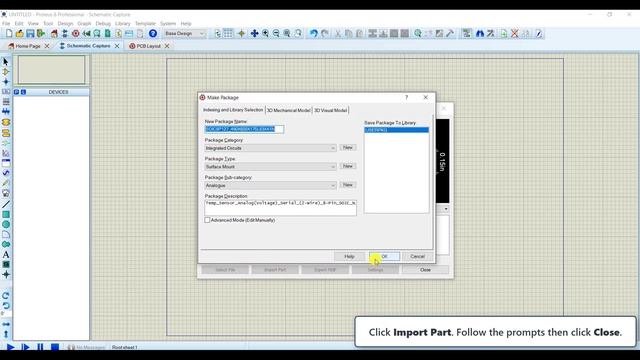Open the File menu
The width and height of the screenshot is (640, 360).
(6, 24)
